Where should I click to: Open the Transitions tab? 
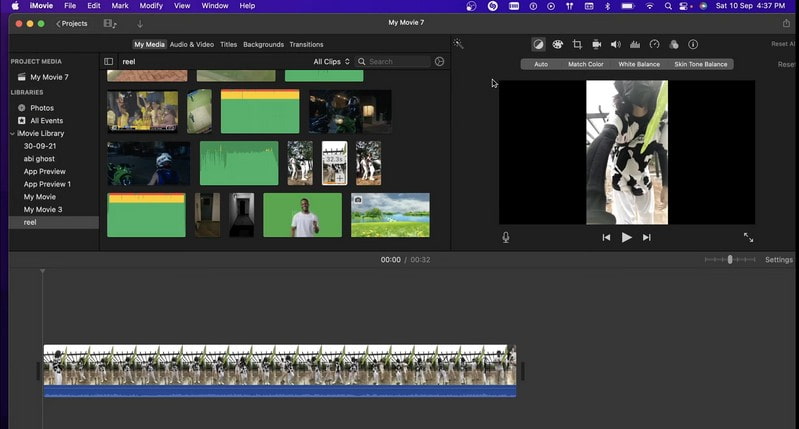tap(306, 44)
